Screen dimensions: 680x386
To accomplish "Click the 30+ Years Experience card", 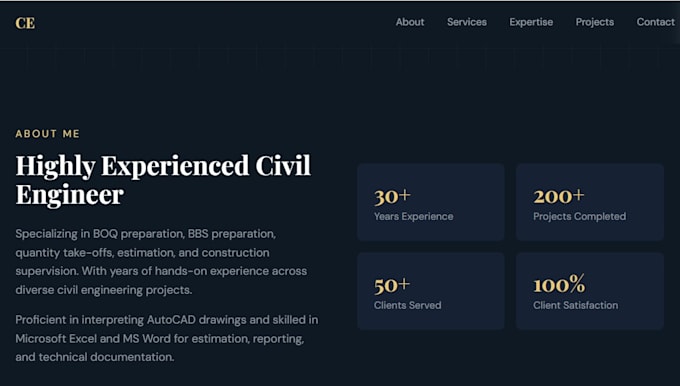I will [431, 202].
